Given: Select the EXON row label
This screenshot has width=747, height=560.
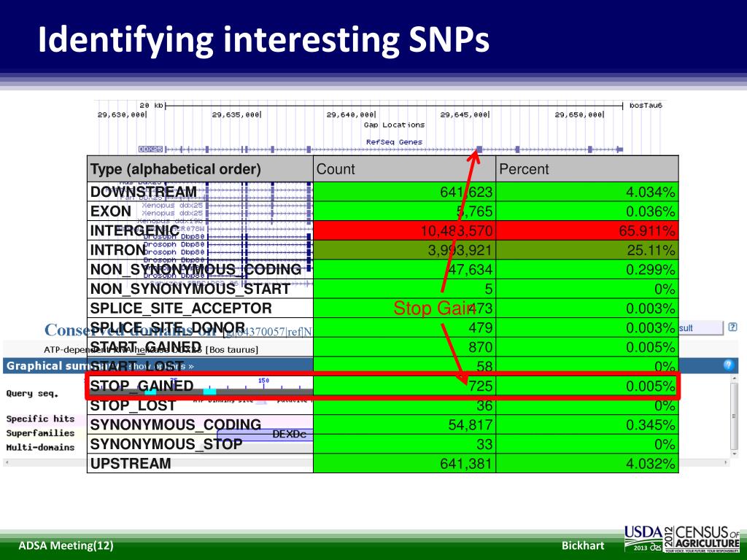Looking at the screenshot, I should pos(111,211).
